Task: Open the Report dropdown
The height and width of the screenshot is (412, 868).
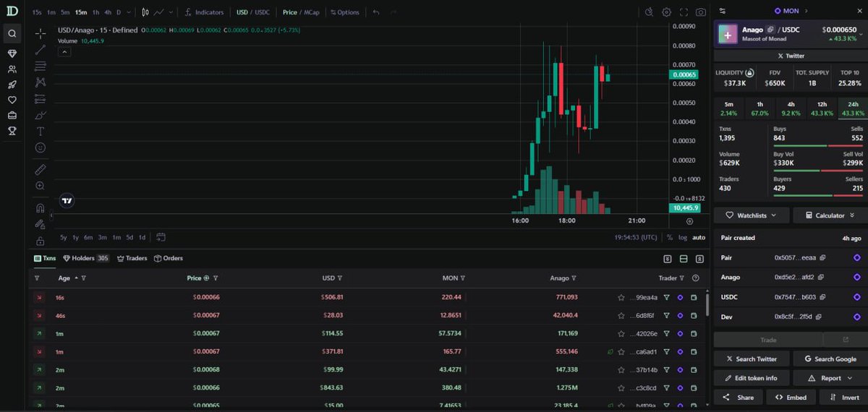Action: (x=829, y=377)
